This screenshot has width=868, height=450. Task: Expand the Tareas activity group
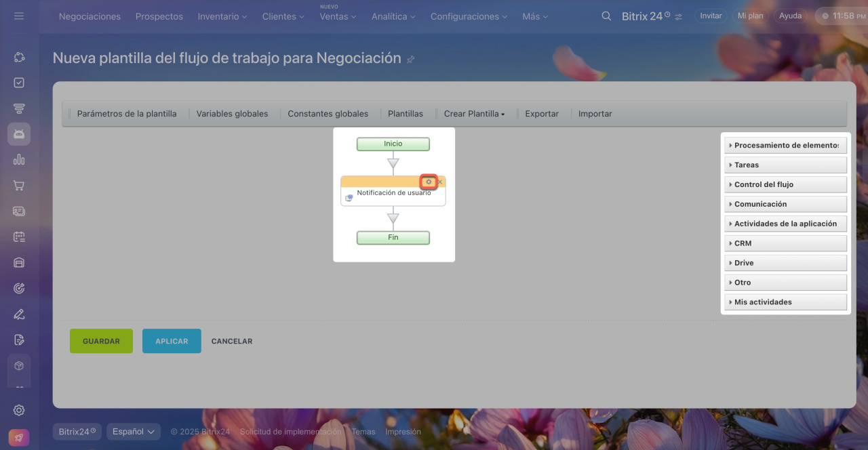pyautogui.click(x=785, y=165)
